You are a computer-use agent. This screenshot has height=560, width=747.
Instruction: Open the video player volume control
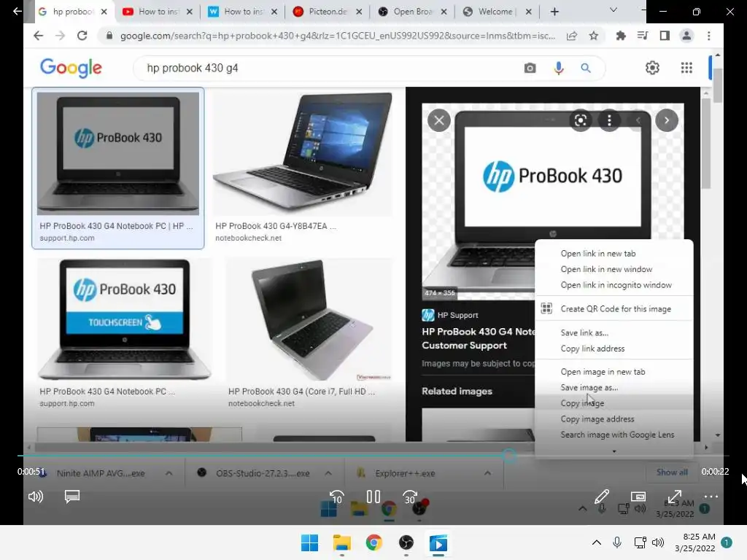pos(36,497)
